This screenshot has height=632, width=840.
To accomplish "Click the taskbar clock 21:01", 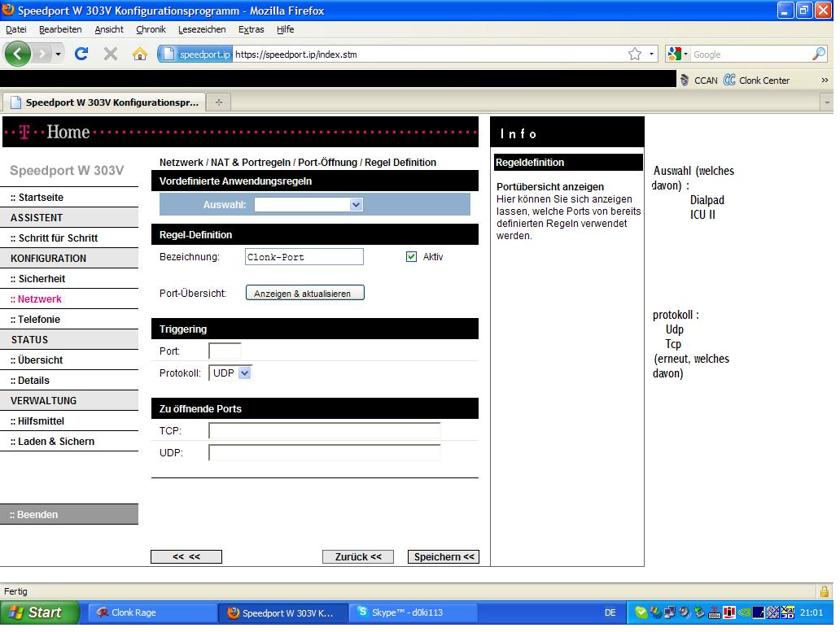I will coord(811,612).
